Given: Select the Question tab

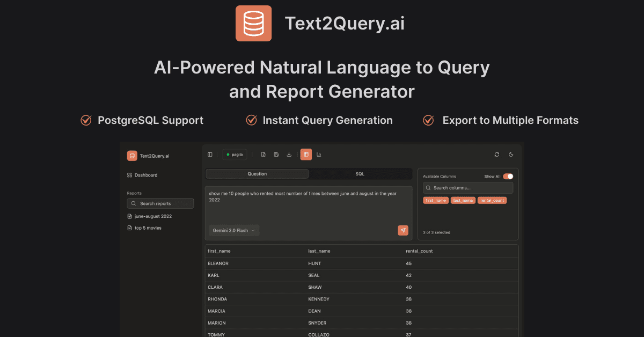Looking at the screenshot, I should point(257,173).
